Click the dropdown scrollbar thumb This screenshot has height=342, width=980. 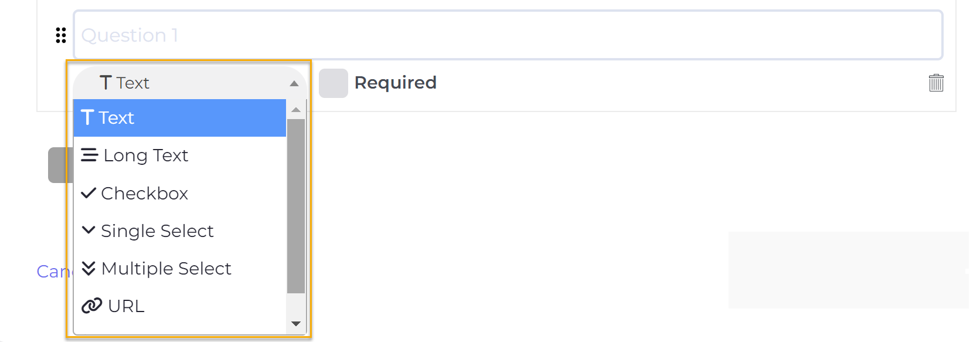296,205
